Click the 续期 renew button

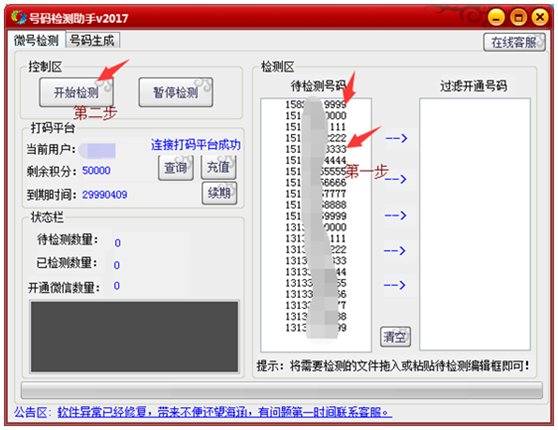tap(219, 193)
